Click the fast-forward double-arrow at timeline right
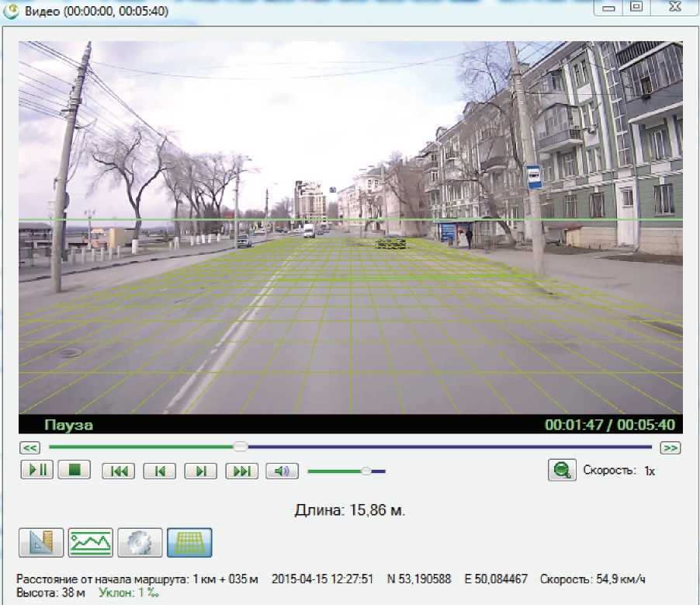 tap(670, 447)
